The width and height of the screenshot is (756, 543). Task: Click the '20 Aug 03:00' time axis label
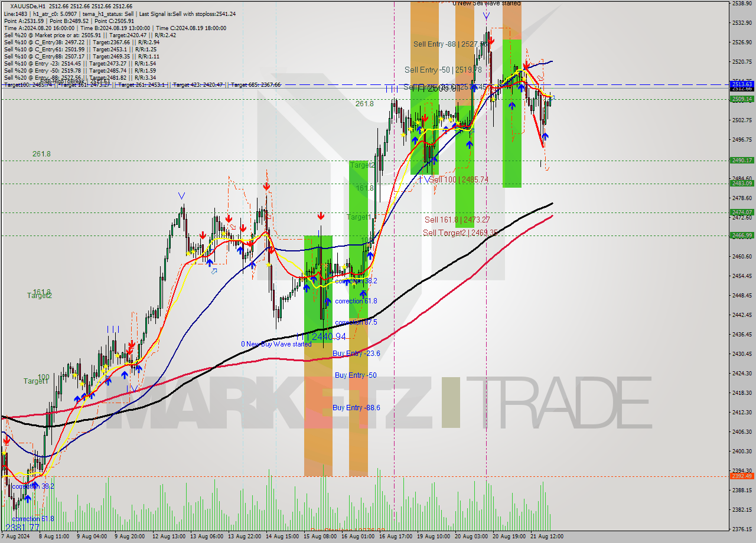click(x=472, y=537)
